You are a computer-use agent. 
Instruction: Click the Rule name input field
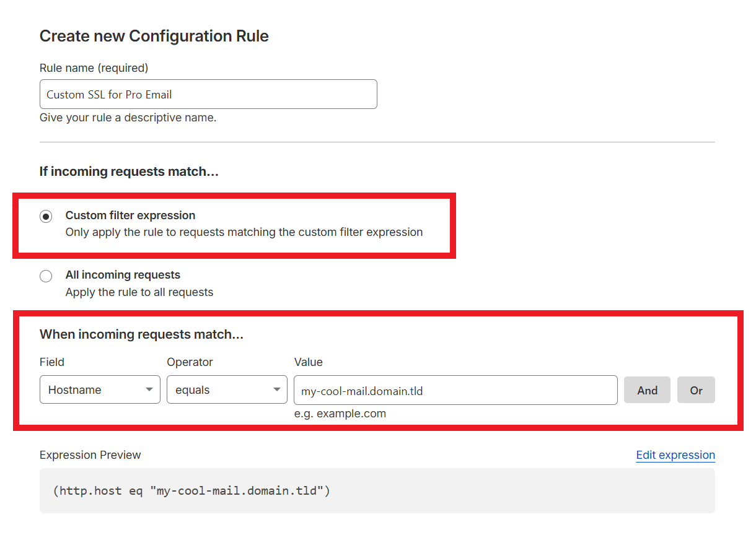pos(208,93)
